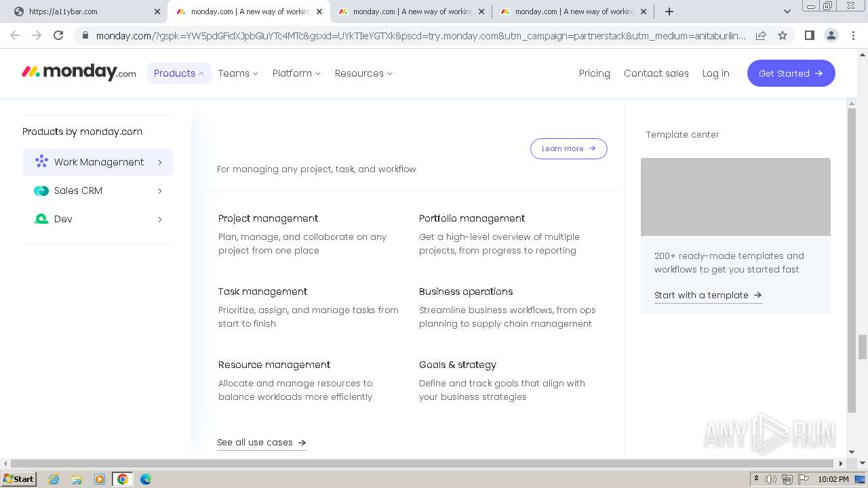Image resolution: width=868 pixels, height=488 pixels.
Task: Expand the Teams menu
Action: point(238,73)
